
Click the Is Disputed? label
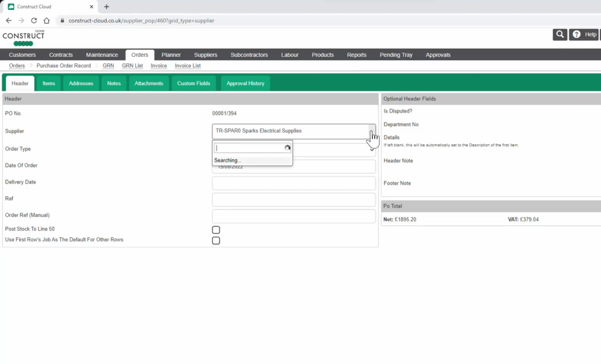pos(398,111)
